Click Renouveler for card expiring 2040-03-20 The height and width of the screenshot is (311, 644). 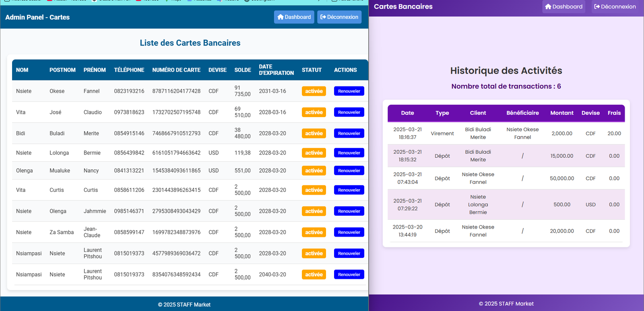(x=349, y=274)
